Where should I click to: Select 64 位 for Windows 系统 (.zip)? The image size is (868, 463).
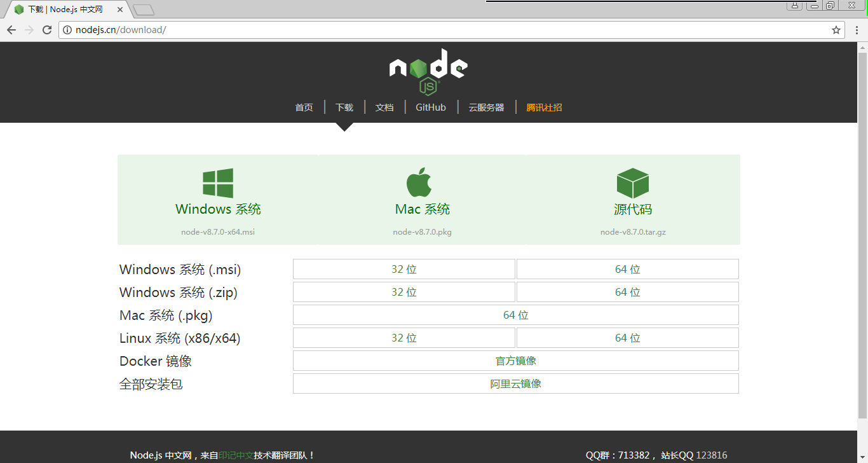coord(628,292)
